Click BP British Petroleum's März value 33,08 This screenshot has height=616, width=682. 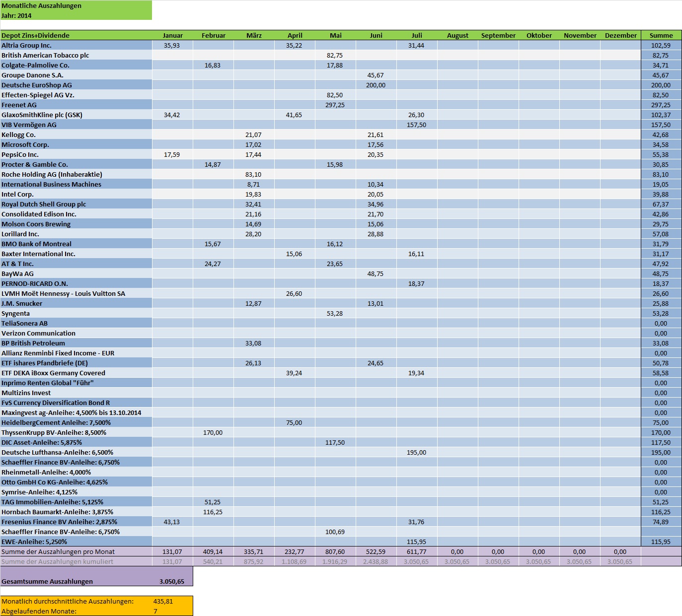254,343
